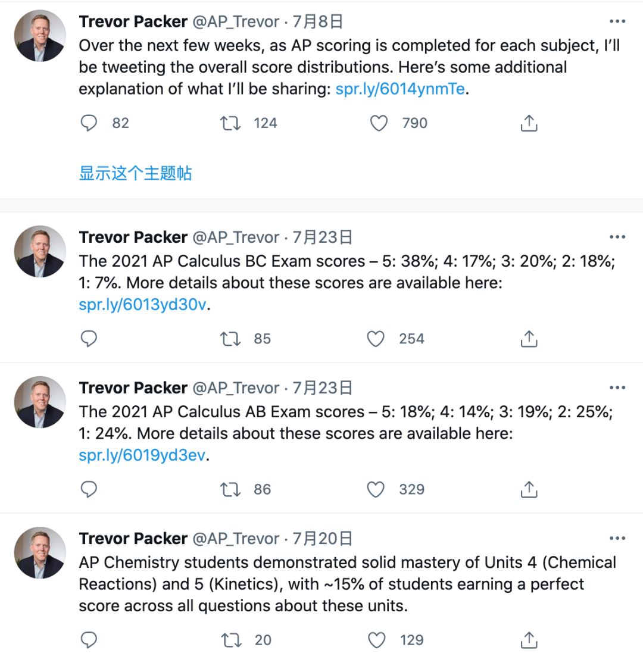Like the Calculus AB scores tweet
643x672 pixels.
tap(376, 489)
